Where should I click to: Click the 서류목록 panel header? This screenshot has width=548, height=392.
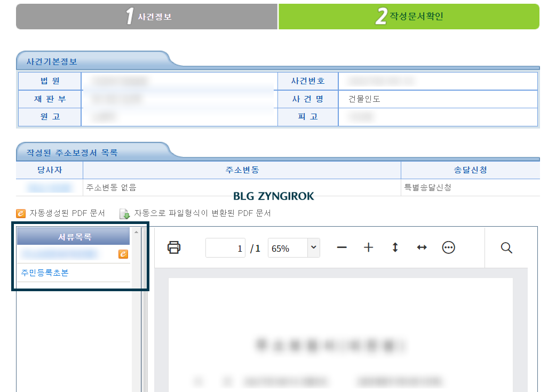tap(73, 235)
